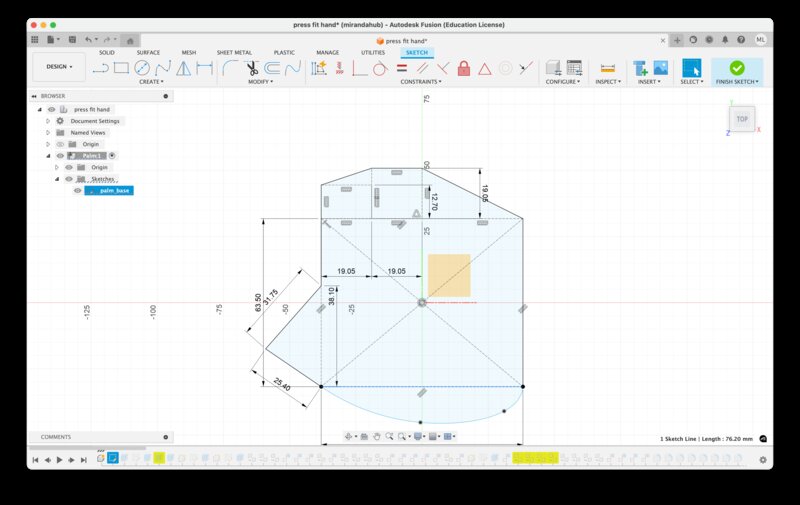Click the Insert image icon
Image resolution: width=800 pixels, height=505 pixels.
(x=660, y=68)
